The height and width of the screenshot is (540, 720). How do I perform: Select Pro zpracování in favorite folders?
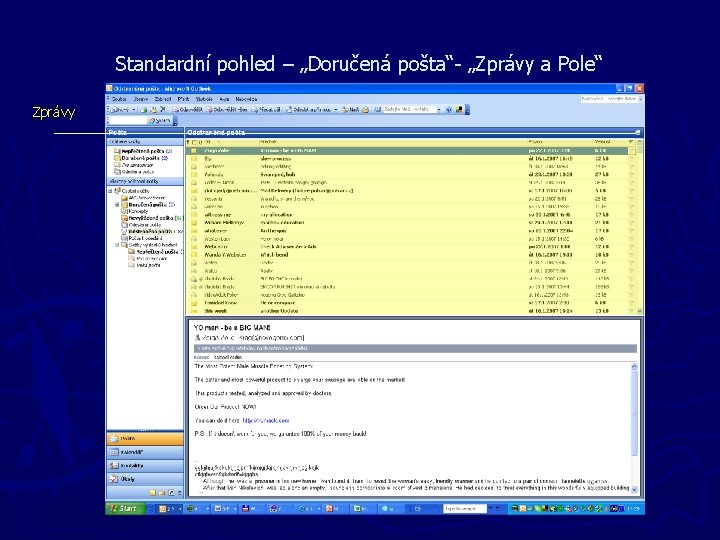[x=134, y=165]
